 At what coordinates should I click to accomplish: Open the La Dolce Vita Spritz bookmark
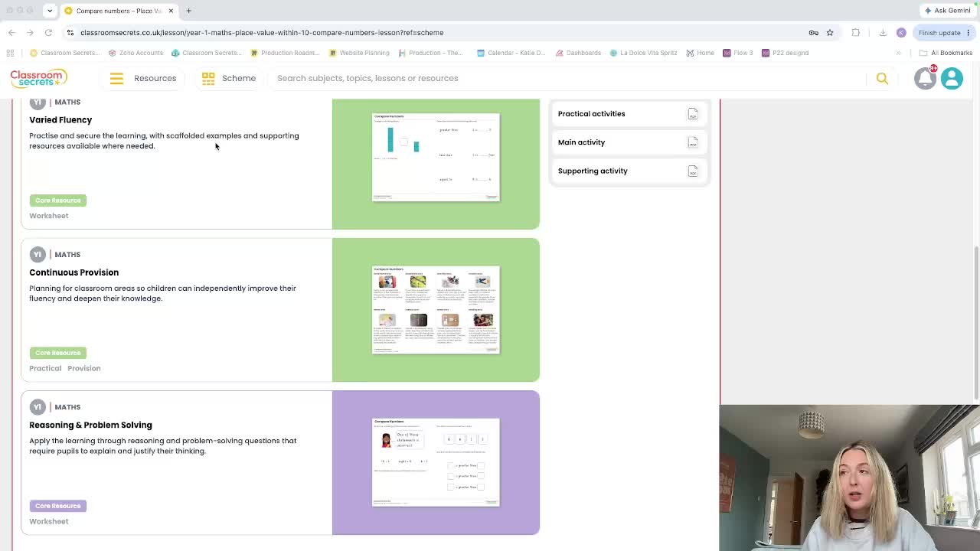pos(643,53)
